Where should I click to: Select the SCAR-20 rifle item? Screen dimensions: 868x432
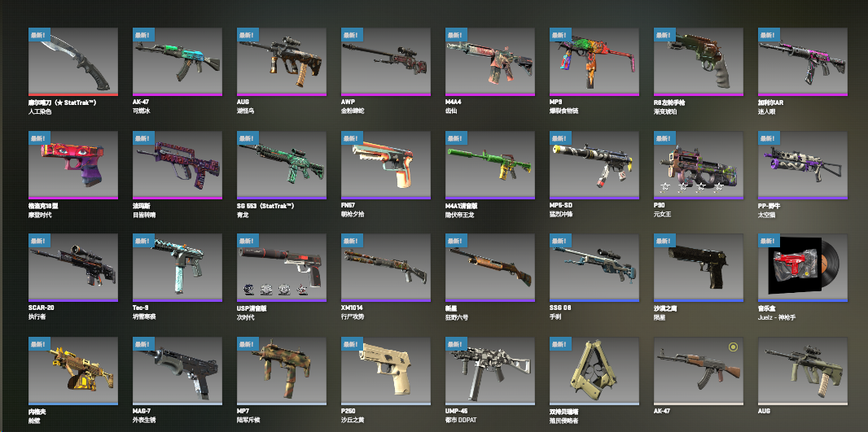coord(73,268)
